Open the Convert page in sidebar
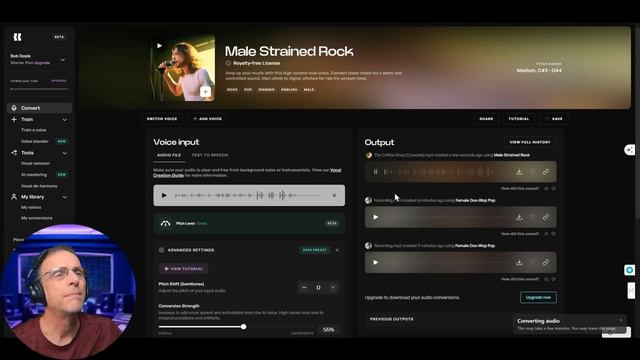Viewport: 640px width, 360px height. (x=39, y=108)
